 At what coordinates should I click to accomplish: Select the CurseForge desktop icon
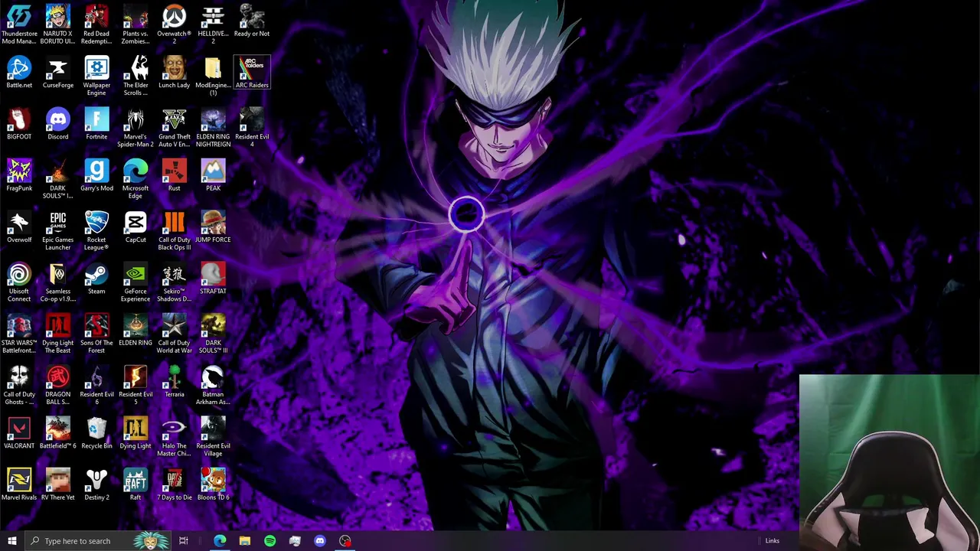(58, 73)
